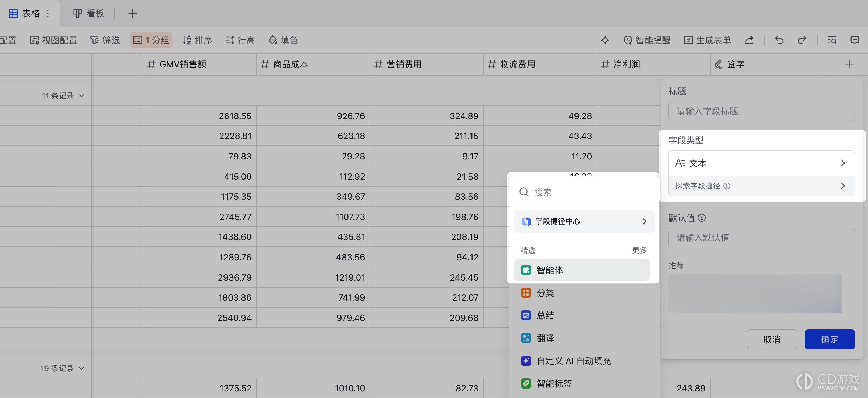Click 生成表单 to generate a form
Screen dimensions: 868x398
click(x=708, y=40)
